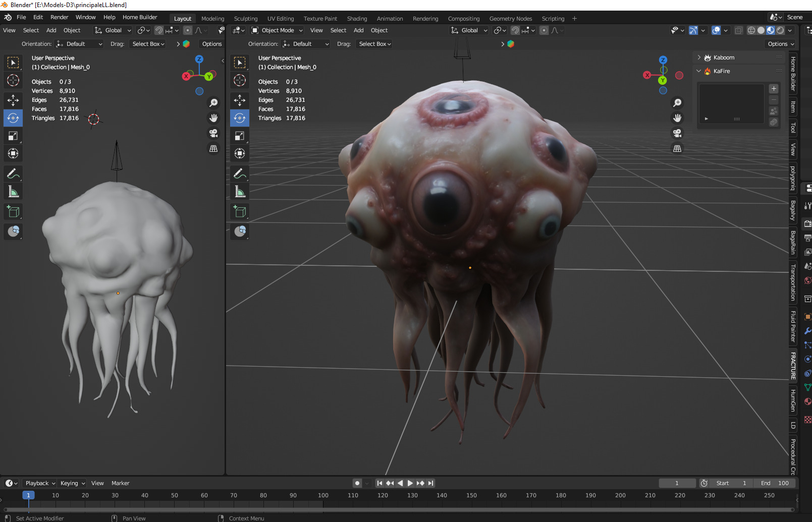
Task: Click the plus button in KaFire list
Action: (x=774, y=89)
